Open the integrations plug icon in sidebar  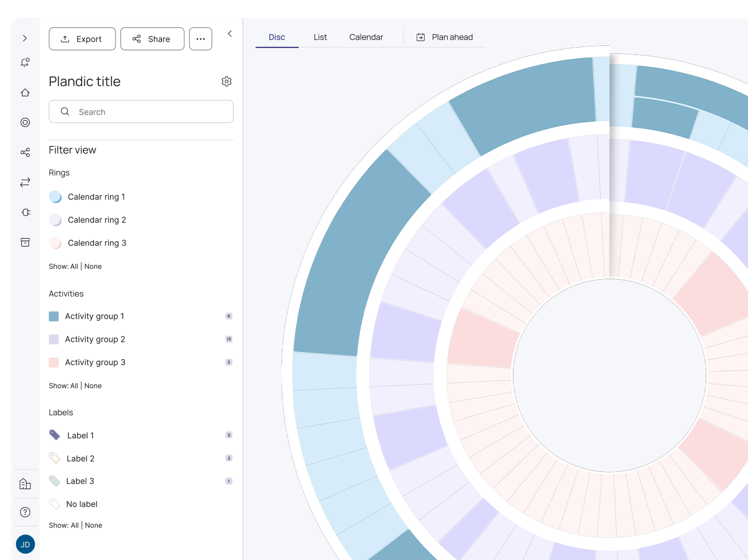(25, 212)
